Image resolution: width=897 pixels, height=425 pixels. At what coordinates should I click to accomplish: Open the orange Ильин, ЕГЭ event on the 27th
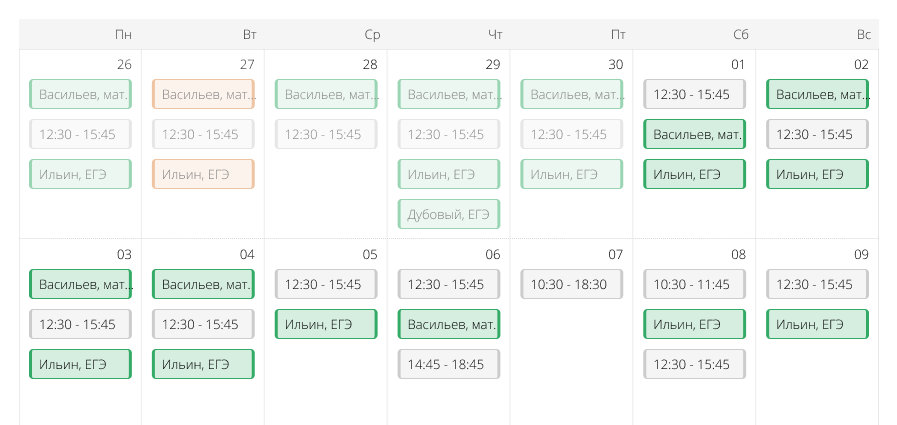203,174
